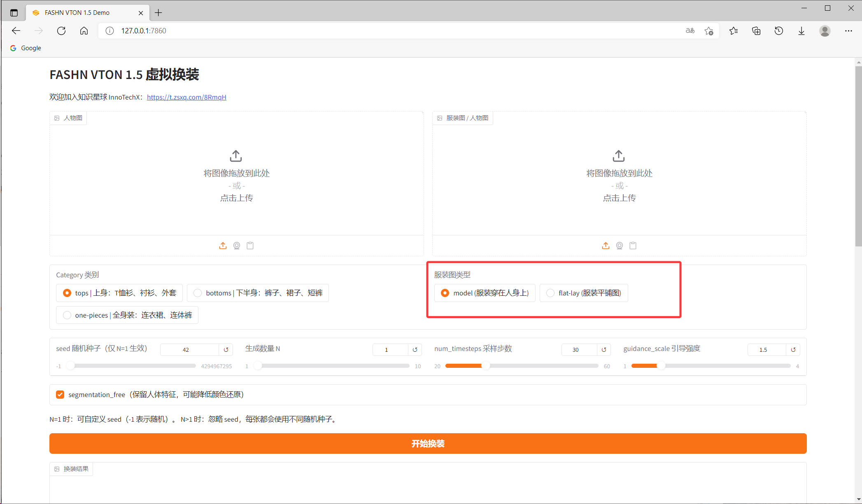Reset the seed value with its reset icon

pos(226,350)
